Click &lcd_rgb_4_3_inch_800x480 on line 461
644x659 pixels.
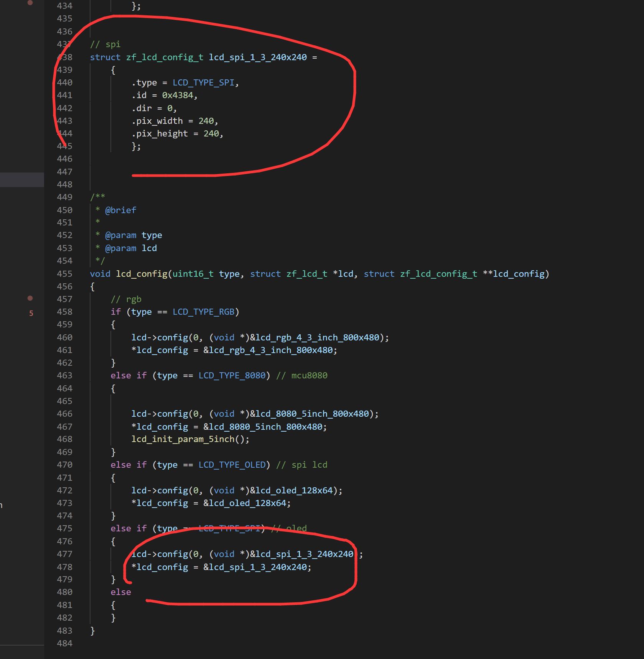268,350
